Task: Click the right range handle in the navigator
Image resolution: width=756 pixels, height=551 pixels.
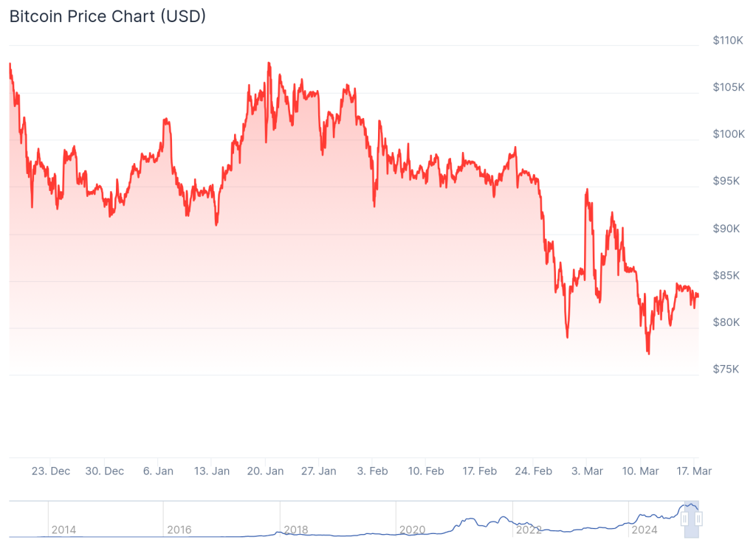Action: tap(698, 519)
